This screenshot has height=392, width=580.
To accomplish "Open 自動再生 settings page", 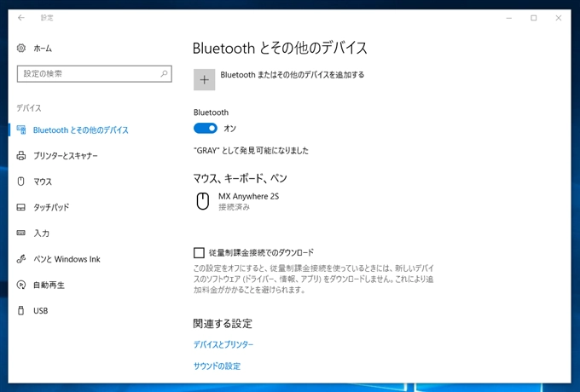I will coord(49,285).
